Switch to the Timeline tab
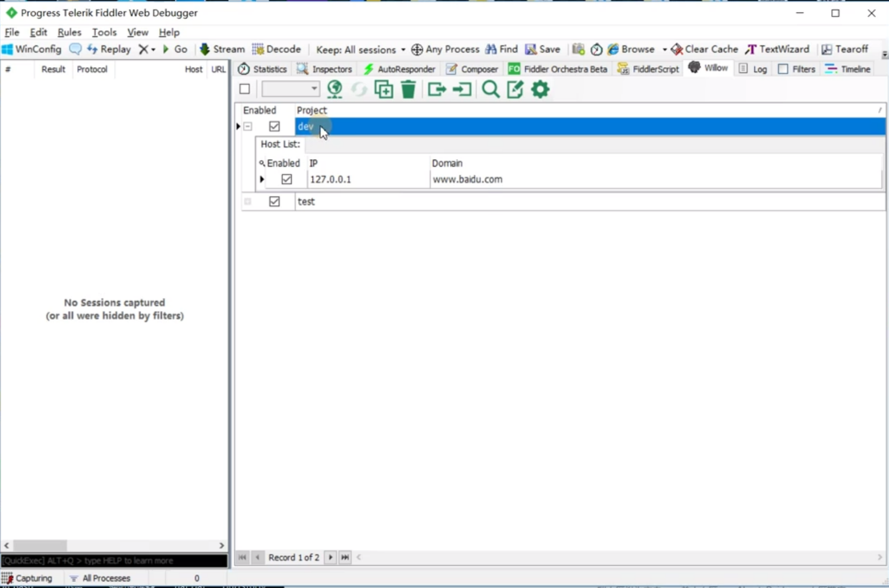The width and height of the screenshot is (889, 588). coord(848,69)
